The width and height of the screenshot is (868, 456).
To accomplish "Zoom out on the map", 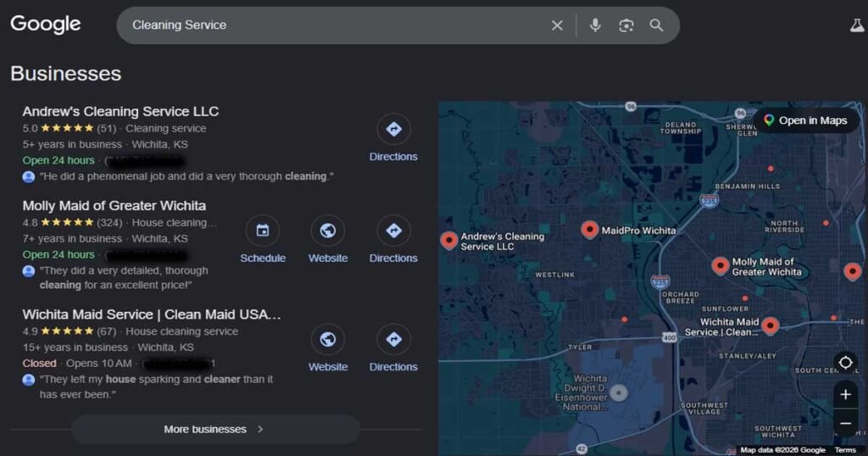I will pyautogui.click(x=845, y=423).
